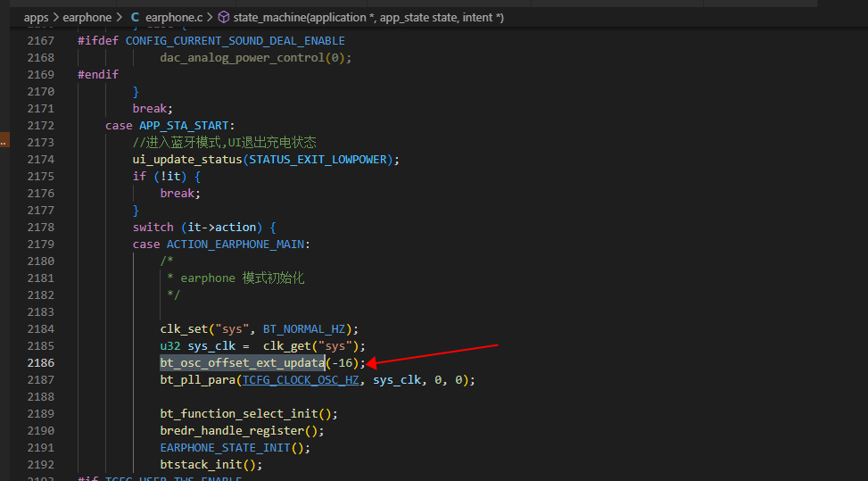Click ui_update_status function call

tap(187, 160)
